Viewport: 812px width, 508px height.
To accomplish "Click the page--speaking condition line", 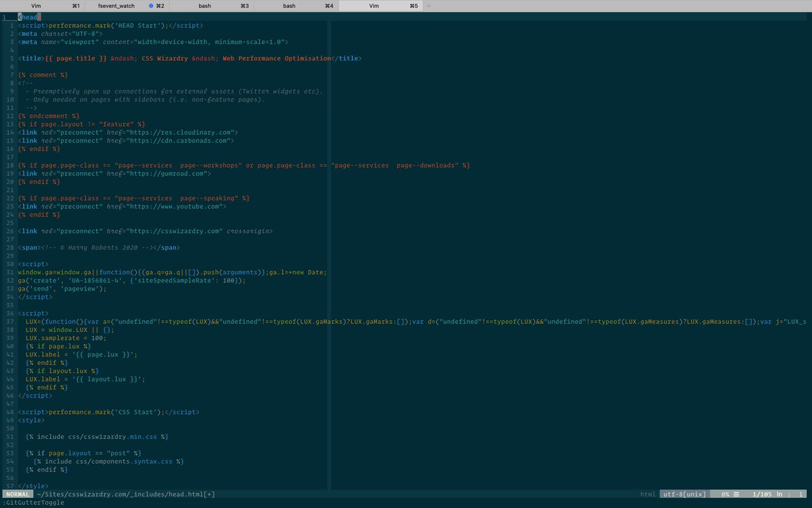I will (134, 198).
